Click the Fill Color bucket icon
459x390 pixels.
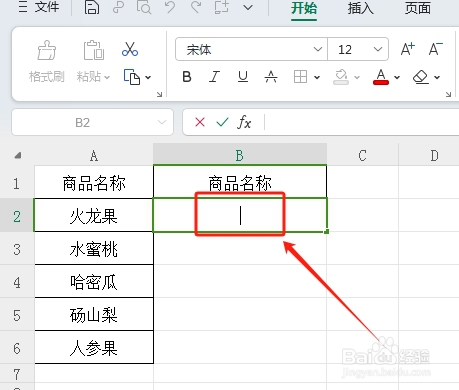pos(341,77)
